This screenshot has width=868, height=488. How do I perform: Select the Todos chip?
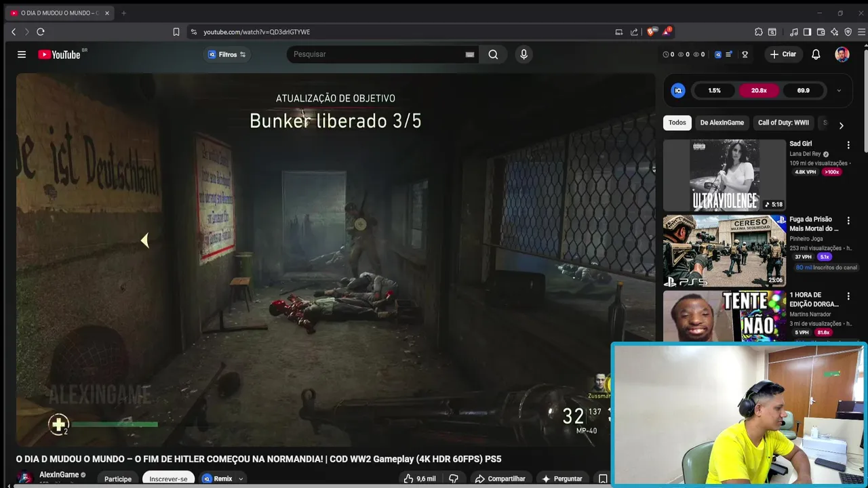pyautogui.click(x=677, y=123)
